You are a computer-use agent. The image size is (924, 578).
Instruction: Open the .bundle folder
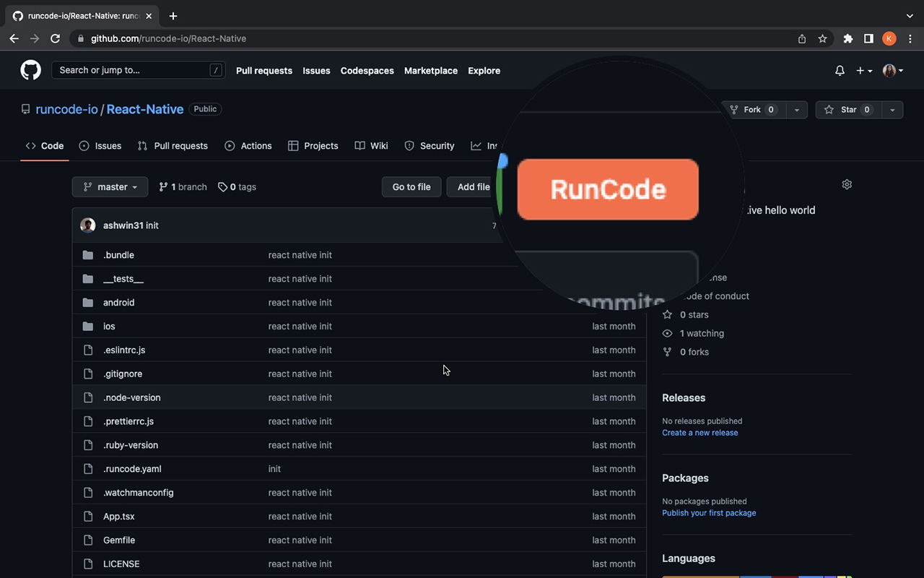click(x=118, y=255)
